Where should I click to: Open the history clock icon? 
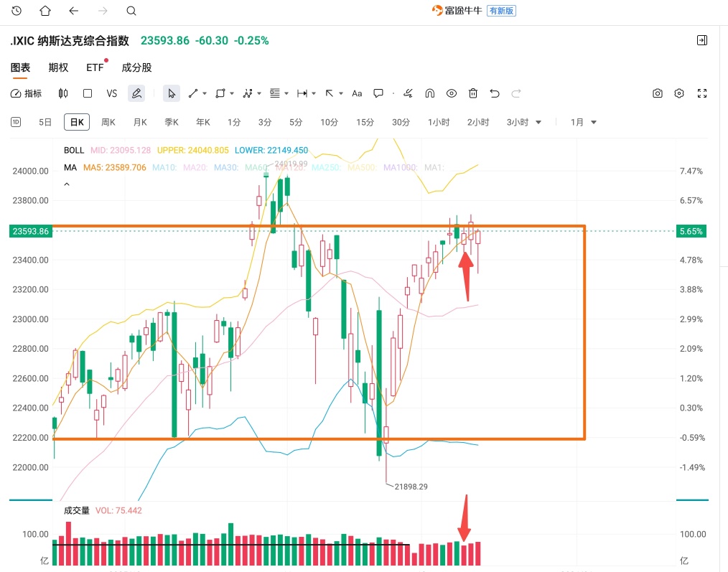point(17,11)
